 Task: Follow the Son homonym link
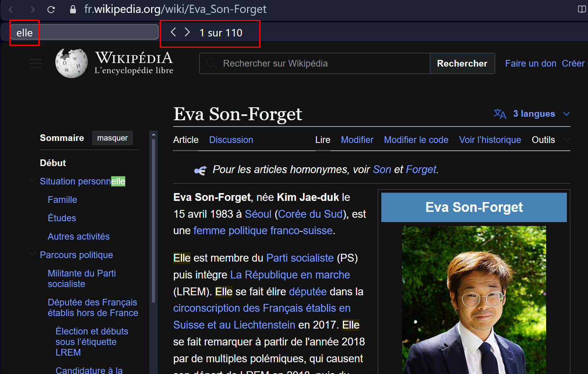tap(382, 170)
